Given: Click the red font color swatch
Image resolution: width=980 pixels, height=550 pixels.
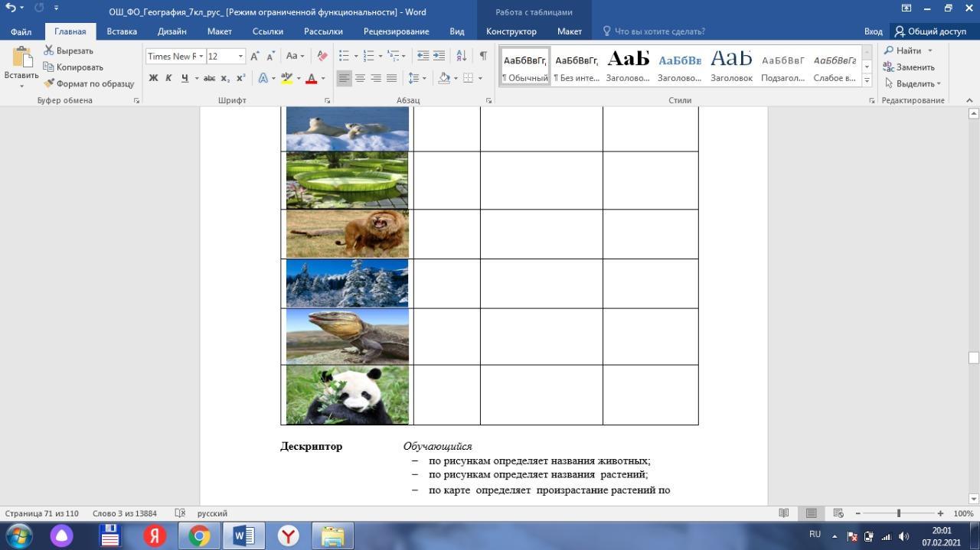Looking at the screenshot, I should (311, 78).
